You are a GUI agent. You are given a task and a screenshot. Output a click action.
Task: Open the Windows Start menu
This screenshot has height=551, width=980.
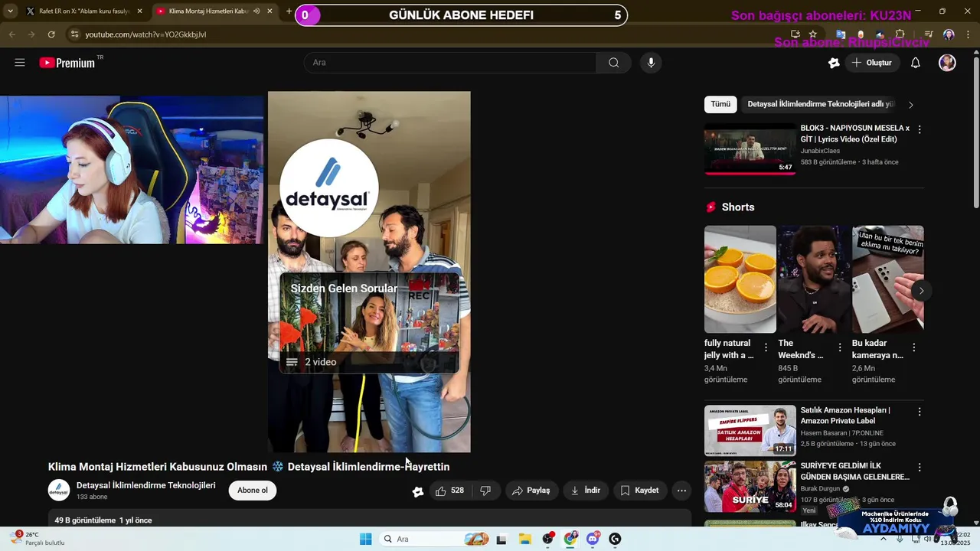click(x=366, y=539)
